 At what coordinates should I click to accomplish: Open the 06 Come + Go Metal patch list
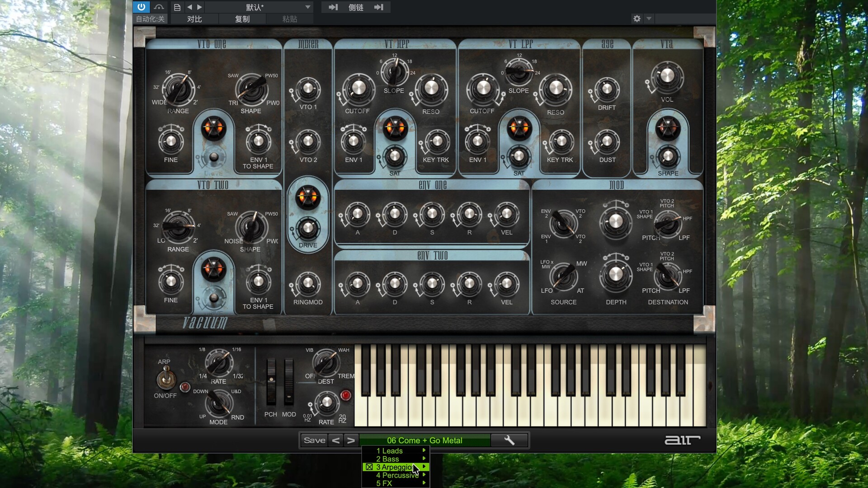point(424,440)
